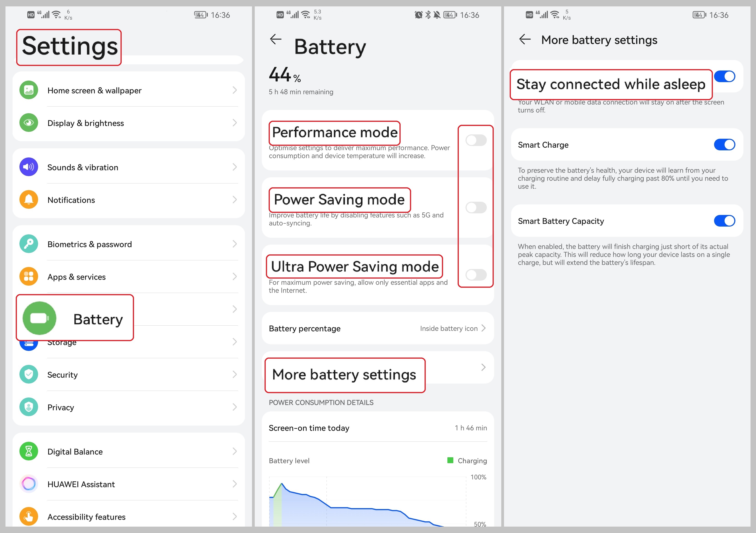The width and height of the screenshot is (756, 533).
Task: Turn off Stay connected while asleep
Action: (724, 76)
